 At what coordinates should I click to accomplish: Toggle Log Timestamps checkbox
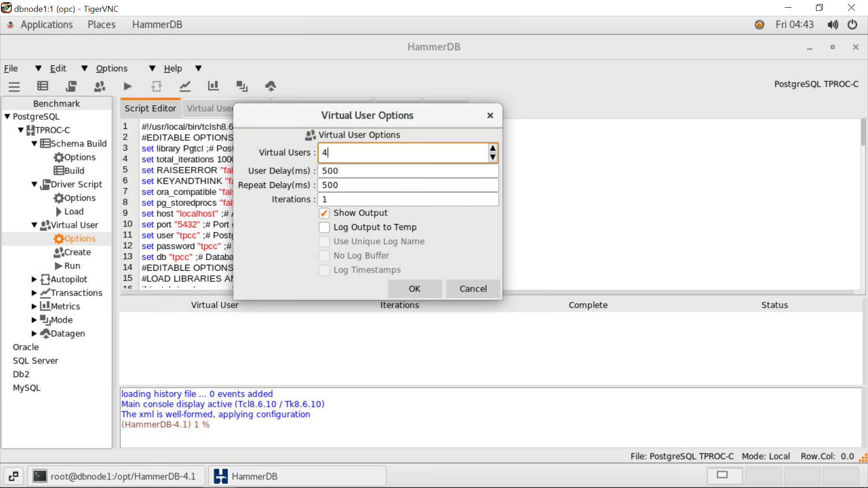coord(324,270)
